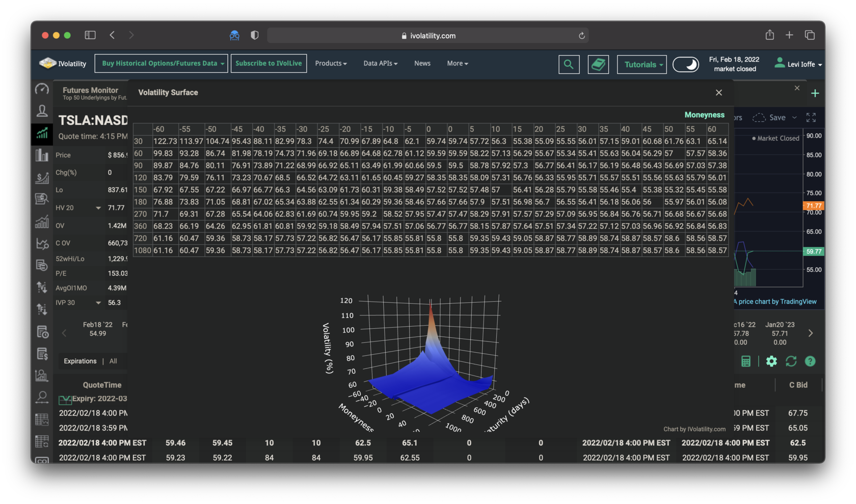Click the green book documentation icon
This screenshot has height=504, width=856.
[598, 64]
